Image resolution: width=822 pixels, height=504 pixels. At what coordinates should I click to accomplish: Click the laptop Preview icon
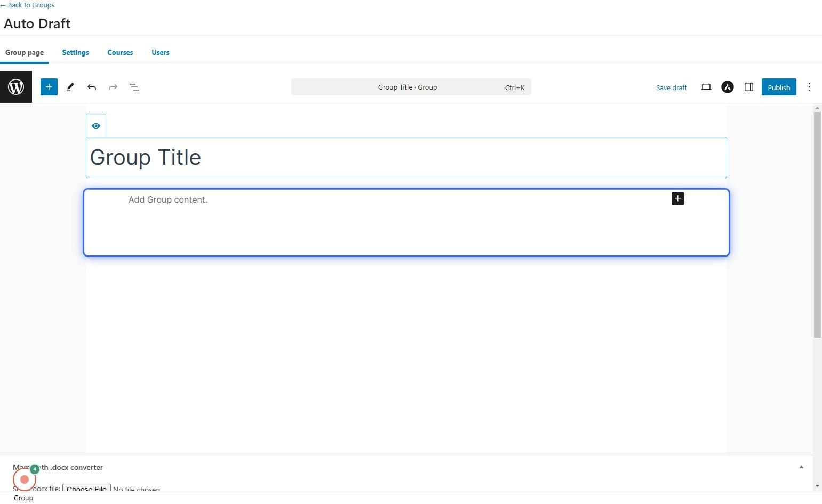706,87
